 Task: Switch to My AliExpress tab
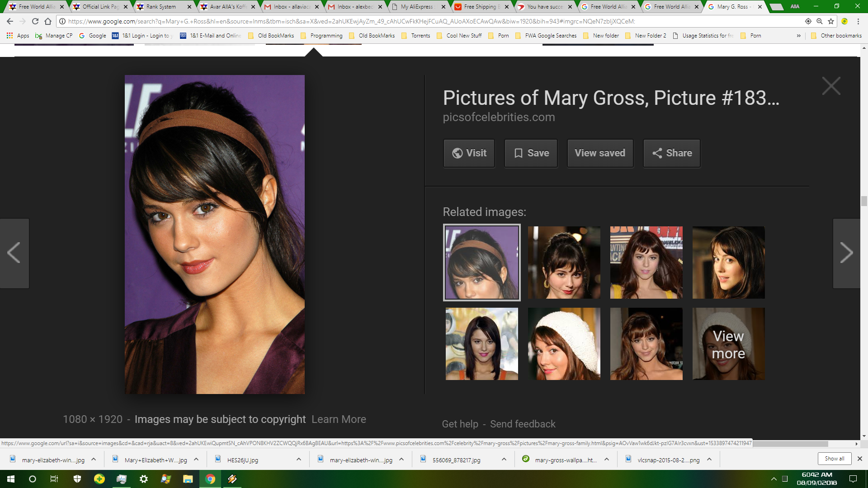pyautogui.click(x=417, y=7)
